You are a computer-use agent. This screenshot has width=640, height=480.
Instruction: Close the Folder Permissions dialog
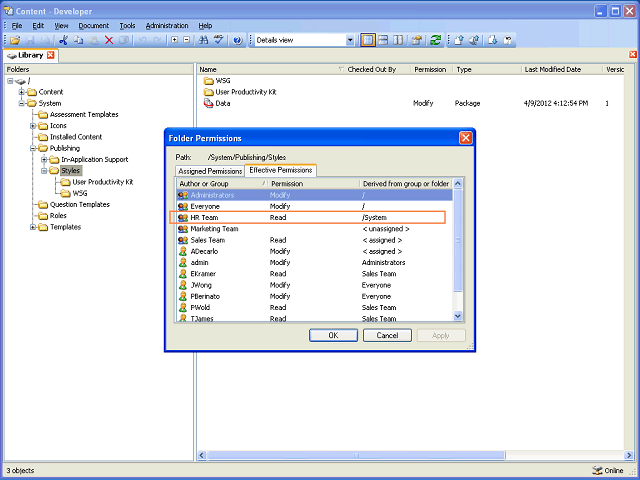[x=465, y=138]
